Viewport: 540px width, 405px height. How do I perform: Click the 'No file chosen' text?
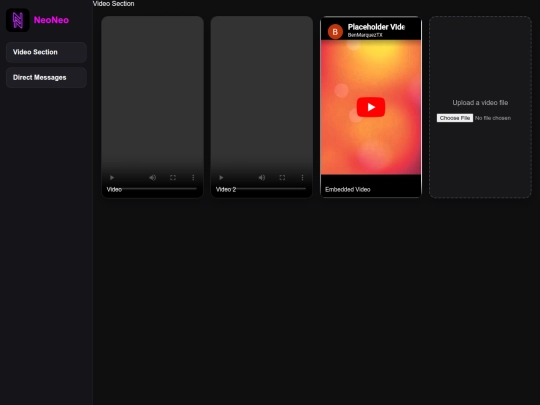[x=493, y=118]
